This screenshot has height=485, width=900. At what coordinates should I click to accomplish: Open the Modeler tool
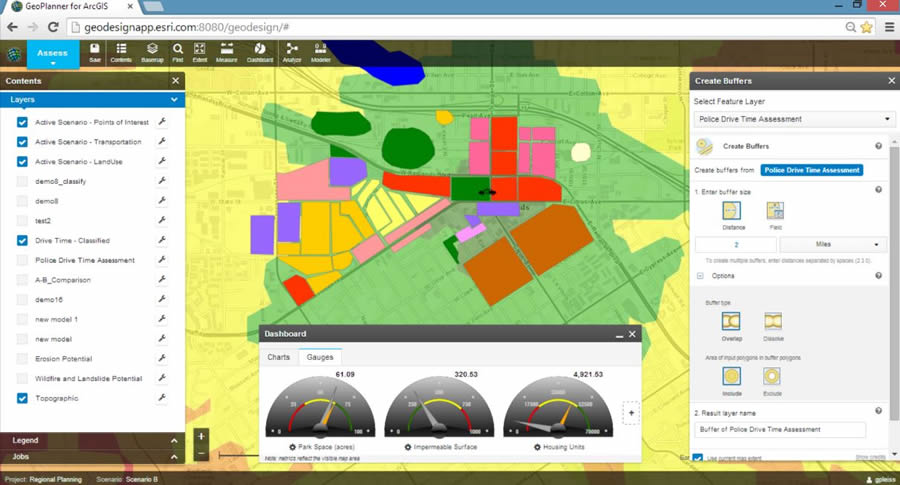coord(320,52)
